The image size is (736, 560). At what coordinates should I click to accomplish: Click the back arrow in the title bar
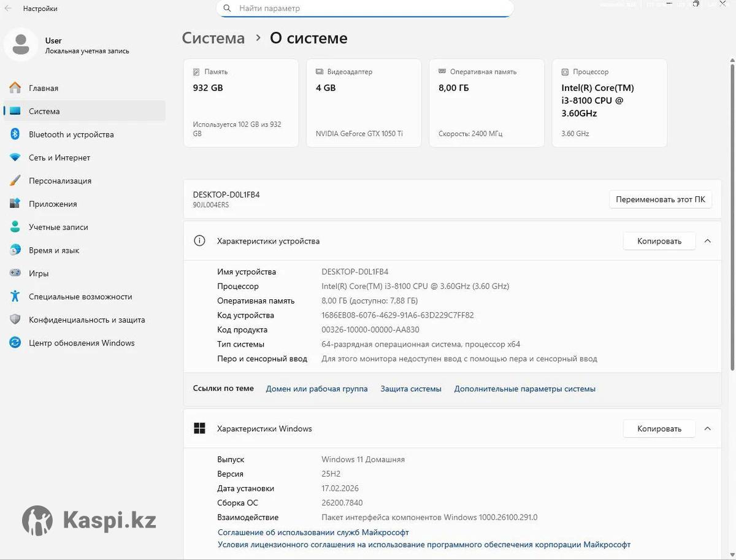[9, 9]
